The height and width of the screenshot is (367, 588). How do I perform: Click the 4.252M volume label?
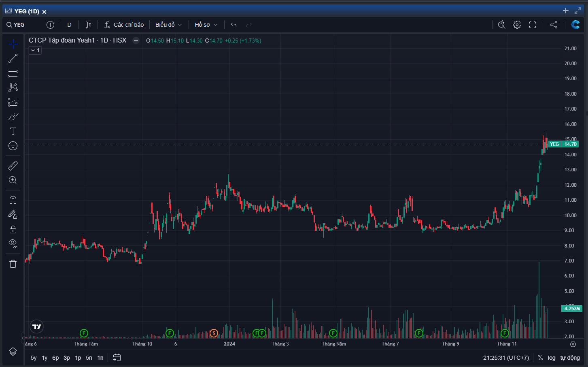tap(572, 309)
